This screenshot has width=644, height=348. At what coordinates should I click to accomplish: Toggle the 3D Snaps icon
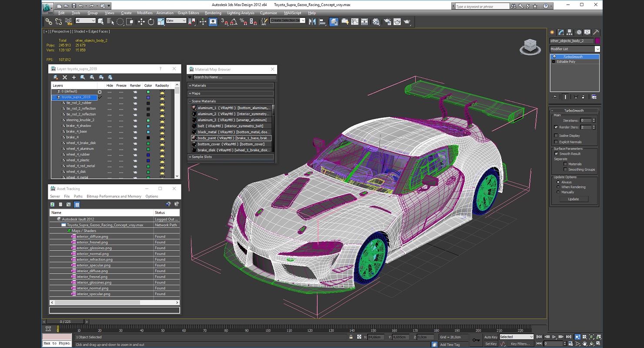pos(224,21)
